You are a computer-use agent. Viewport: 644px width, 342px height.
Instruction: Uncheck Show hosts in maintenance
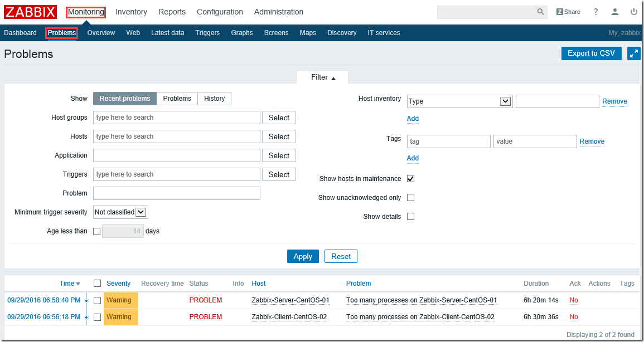pos(410,179)
